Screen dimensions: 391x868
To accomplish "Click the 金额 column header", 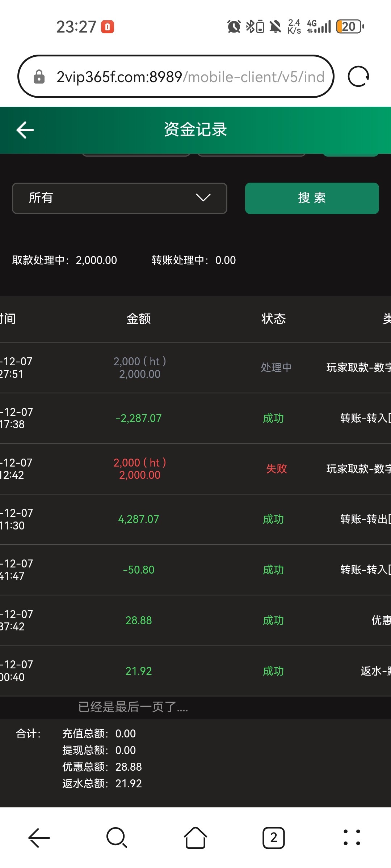I will [138, 319].
